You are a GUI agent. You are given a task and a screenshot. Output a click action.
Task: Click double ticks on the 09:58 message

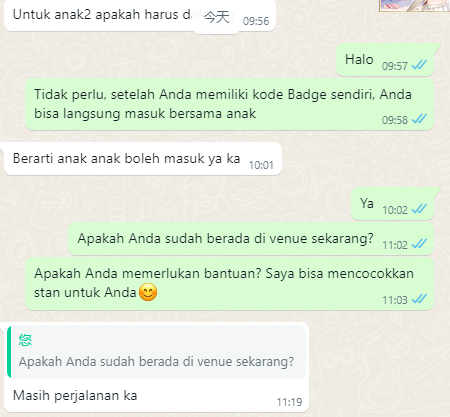point(419,119)
